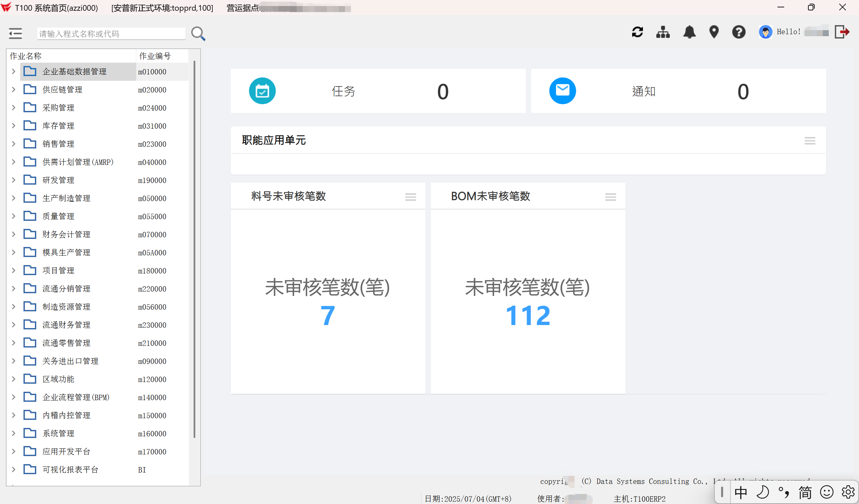The width and height of the screenshot is (859, 504).
Task: Expand the 财务会计管理 tree node
Action: coord(13,234)
